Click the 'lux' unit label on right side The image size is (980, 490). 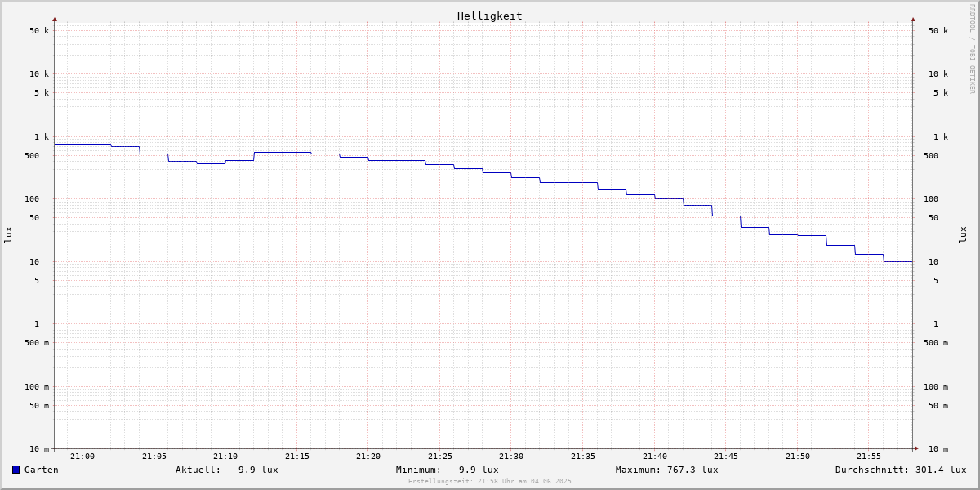pos(963,234)
